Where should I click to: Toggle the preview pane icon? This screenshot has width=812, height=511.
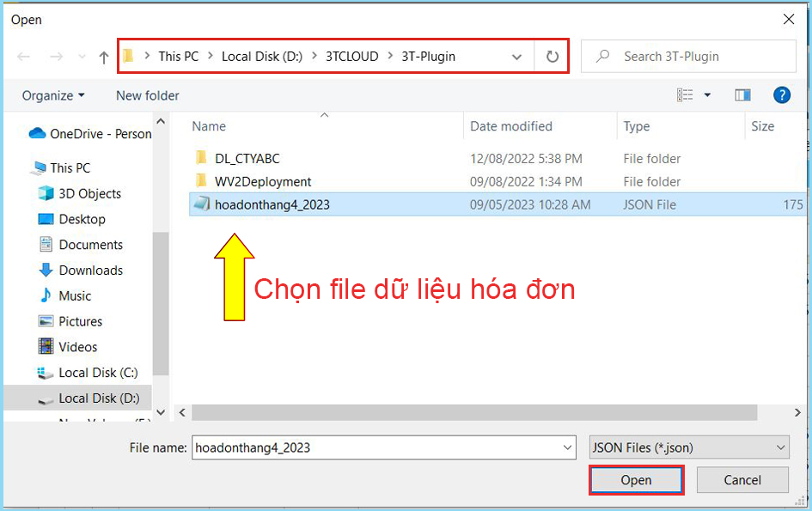point(742,95)
